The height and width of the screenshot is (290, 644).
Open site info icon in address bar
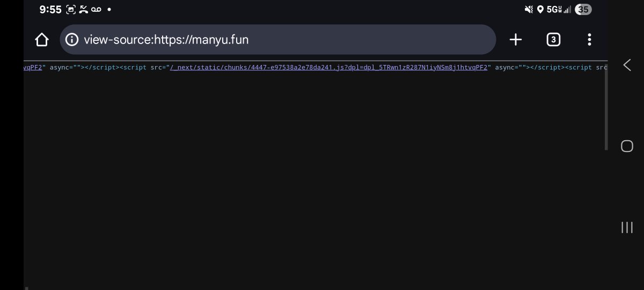click(72, 40)
